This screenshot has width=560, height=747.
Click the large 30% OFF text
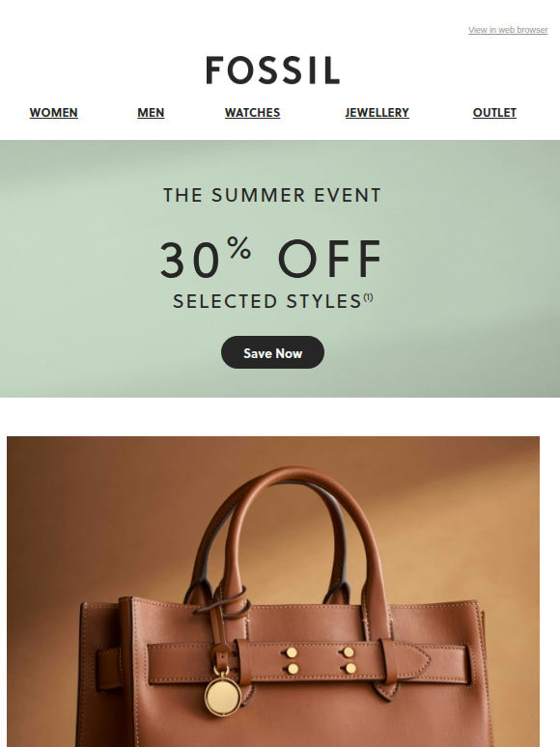(270, 258)
